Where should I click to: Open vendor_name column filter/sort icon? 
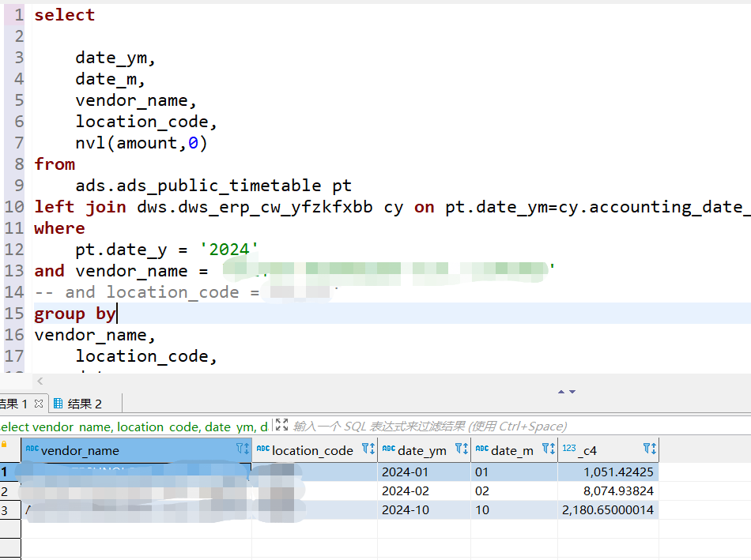pos(243,449)
